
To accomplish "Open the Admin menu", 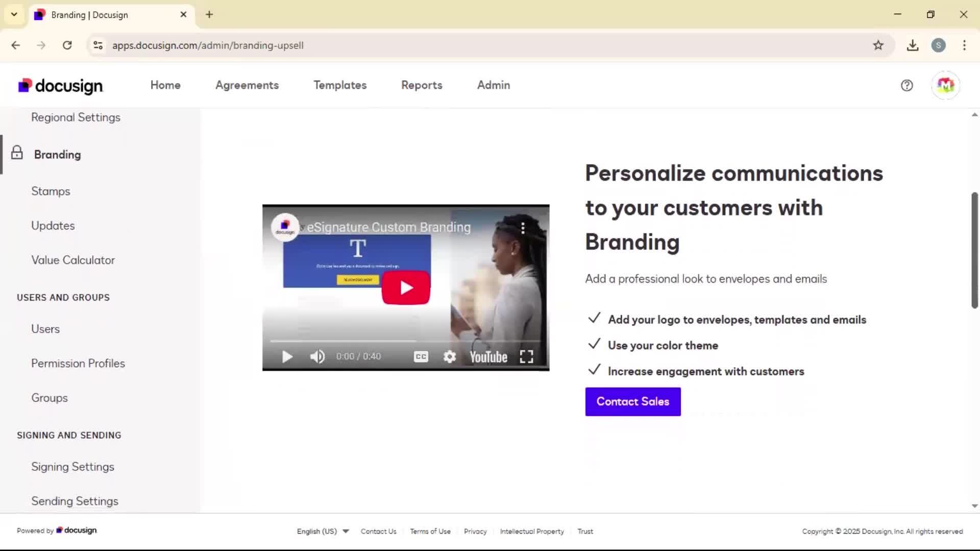I will tap(494, 85).
